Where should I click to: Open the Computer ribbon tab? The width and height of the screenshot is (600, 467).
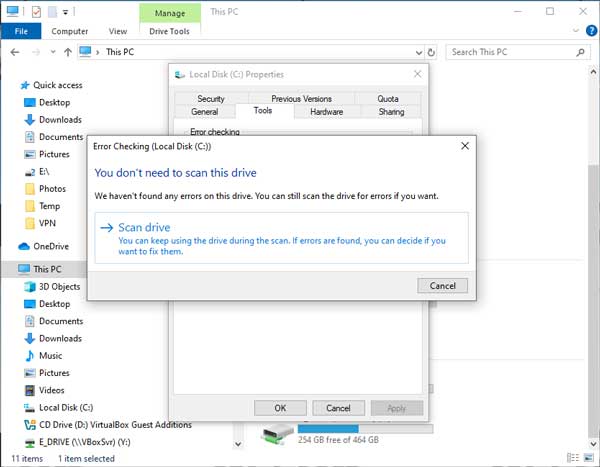pyautogui.click(x=70, y=31)
